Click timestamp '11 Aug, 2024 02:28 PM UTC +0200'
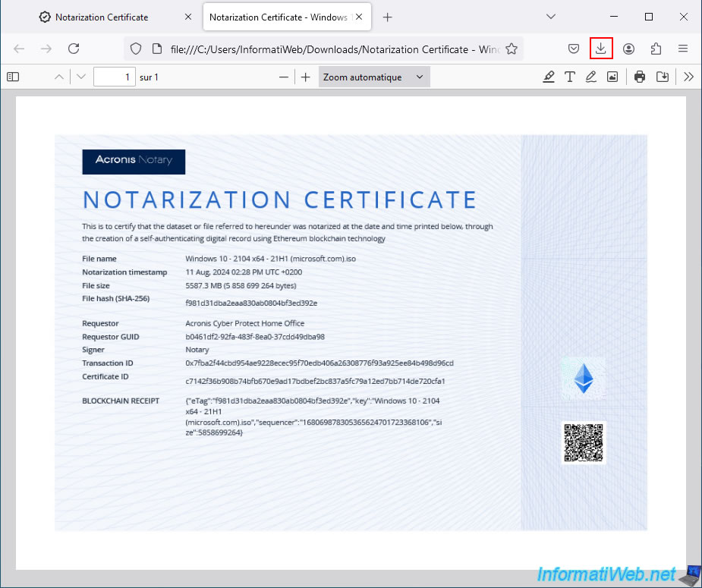The height and width of the screenshot is (588, 702). point(244,272)
